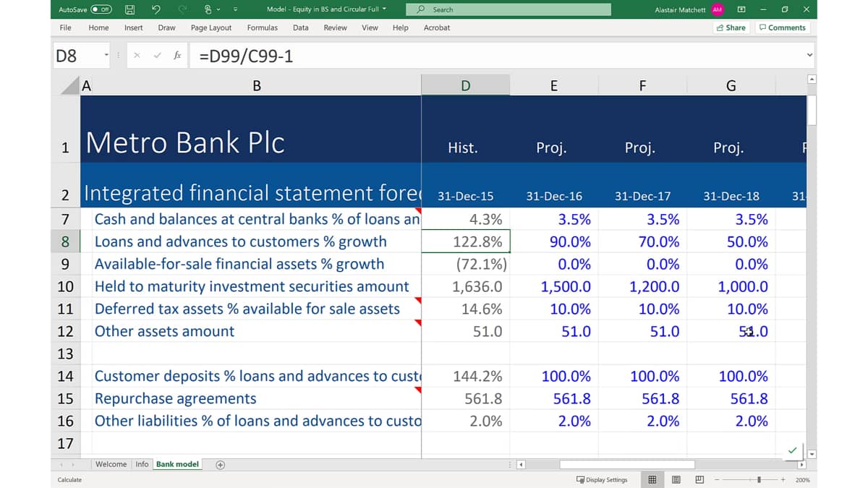Select column D header
This screenshot has height=488, width=868.
coord(465,86)
